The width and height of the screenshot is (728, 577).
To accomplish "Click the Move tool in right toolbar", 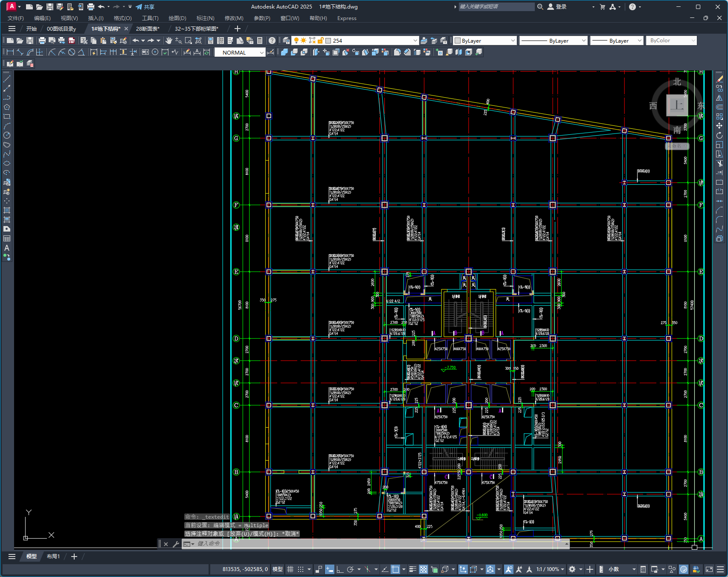I will tap(719, 126).
